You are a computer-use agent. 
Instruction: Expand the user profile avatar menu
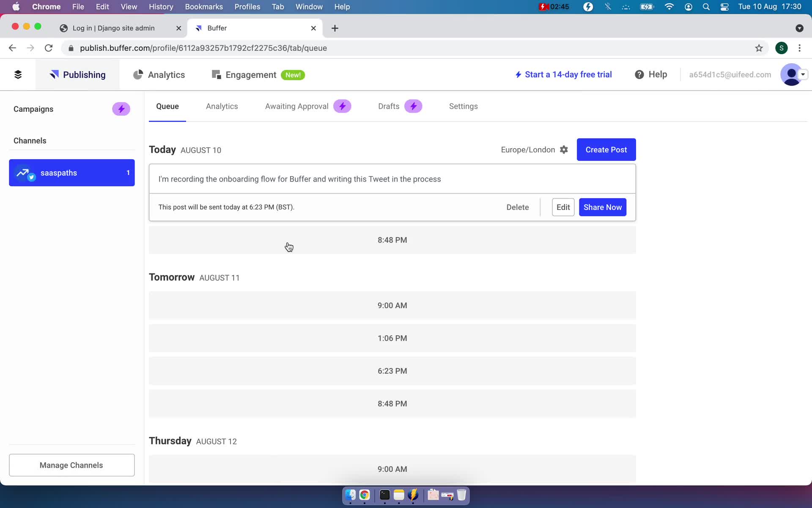click(x=794, y=75)
